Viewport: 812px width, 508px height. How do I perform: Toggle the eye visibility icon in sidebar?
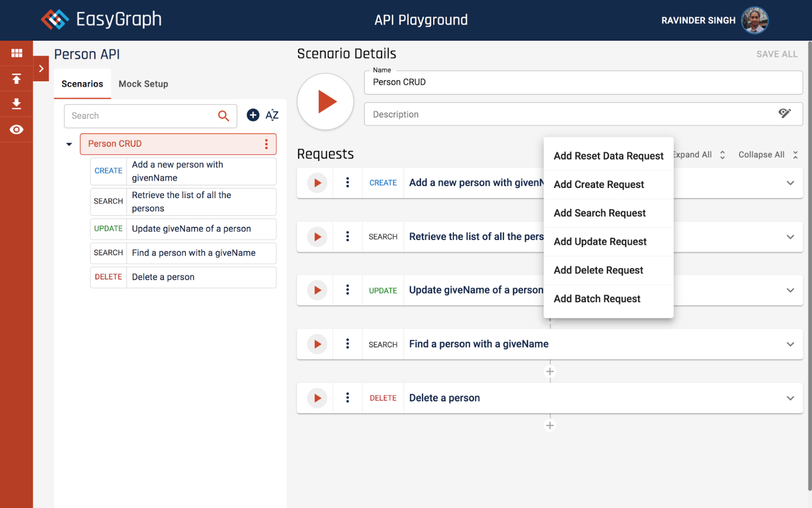(16, 130)
